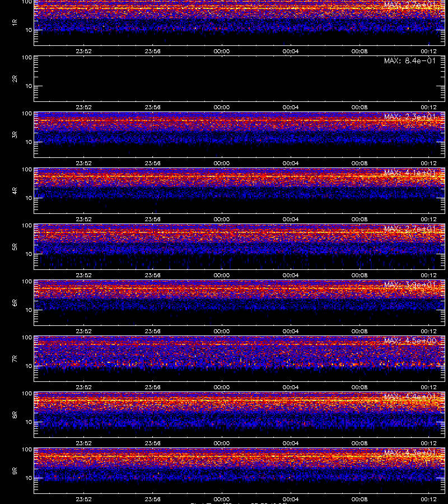
Task: Click the 10 y-axis label of 2R
Action: pos(29,86)
